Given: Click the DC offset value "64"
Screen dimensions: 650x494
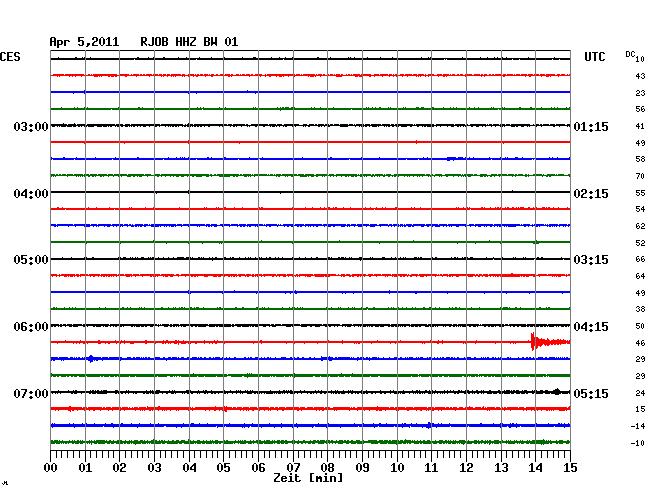Looking at the screenshot, I should (x=640, y=276).
